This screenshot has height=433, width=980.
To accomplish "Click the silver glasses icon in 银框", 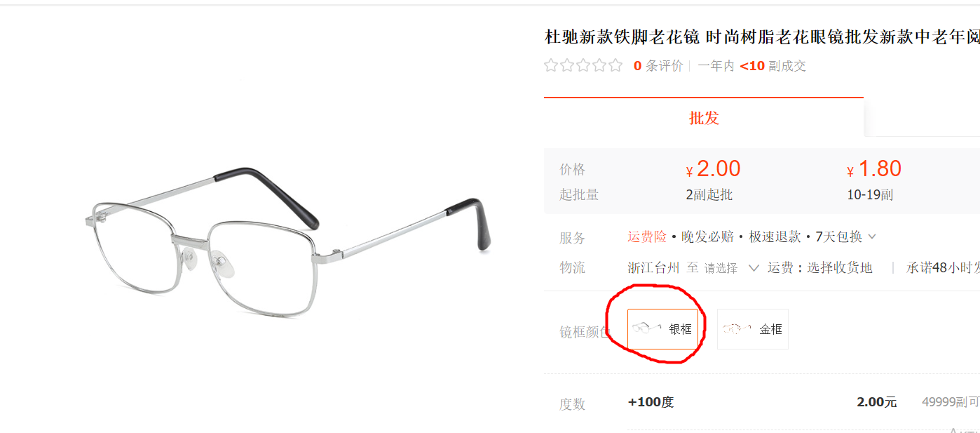I will [x=646, y=328].
